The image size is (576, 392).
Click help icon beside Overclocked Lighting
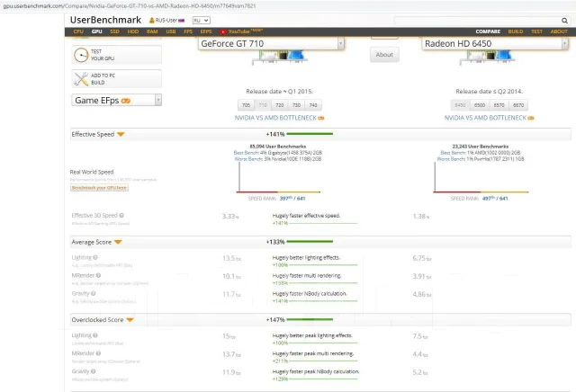click(95, 335)
